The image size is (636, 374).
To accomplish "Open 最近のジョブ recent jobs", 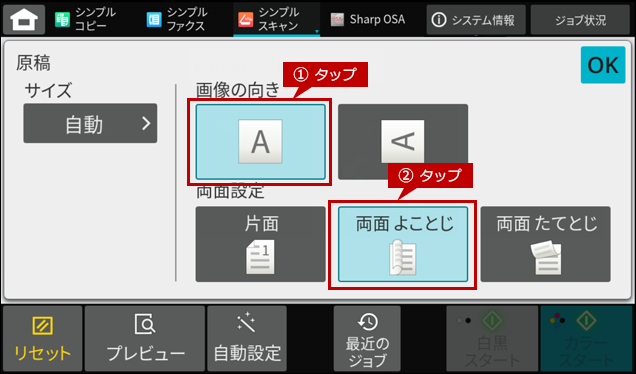I will (x=367, y=339).
